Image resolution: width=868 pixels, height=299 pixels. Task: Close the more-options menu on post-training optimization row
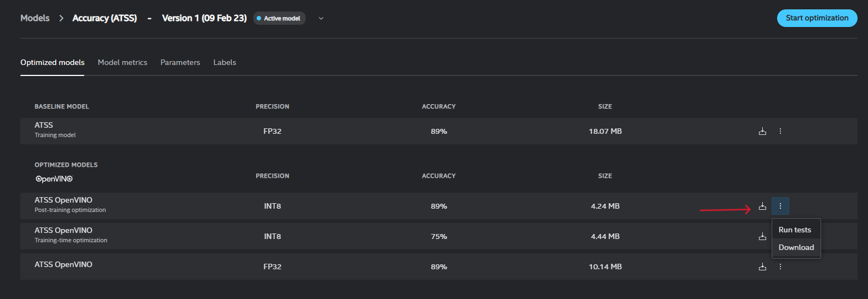pyautogui.click(x=780, y=206)
